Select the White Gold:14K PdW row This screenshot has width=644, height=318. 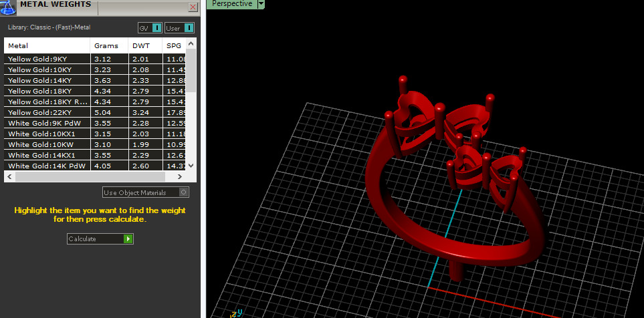click(95, 166)
